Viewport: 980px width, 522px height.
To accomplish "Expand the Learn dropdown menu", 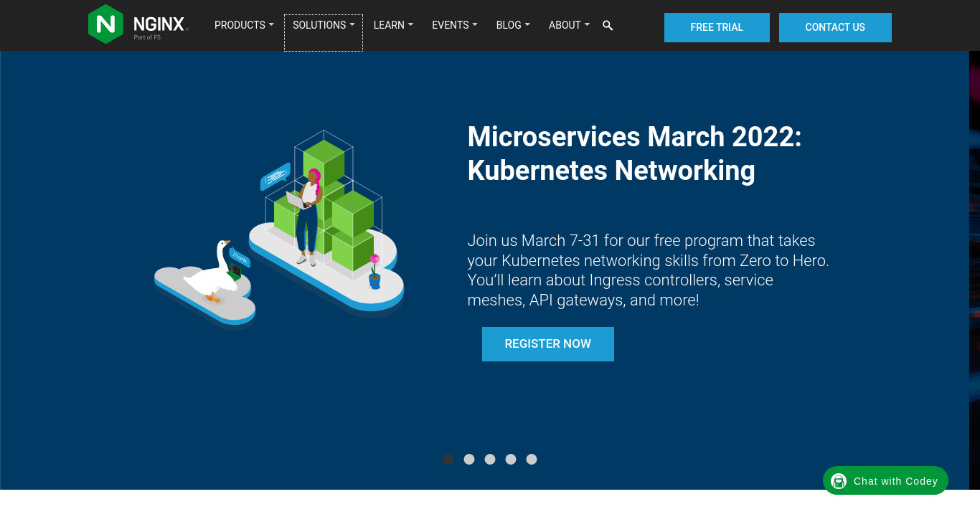I will click(393, 25).
